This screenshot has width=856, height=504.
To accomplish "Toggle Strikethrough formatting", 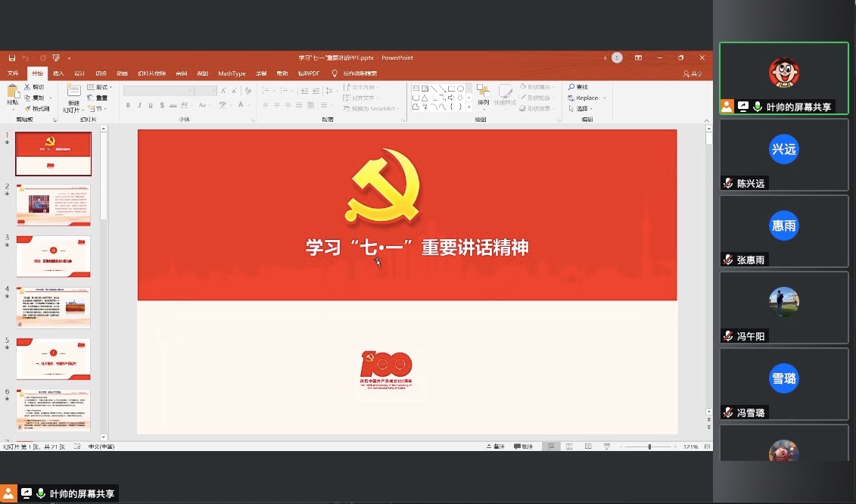I will pos(173,105).
